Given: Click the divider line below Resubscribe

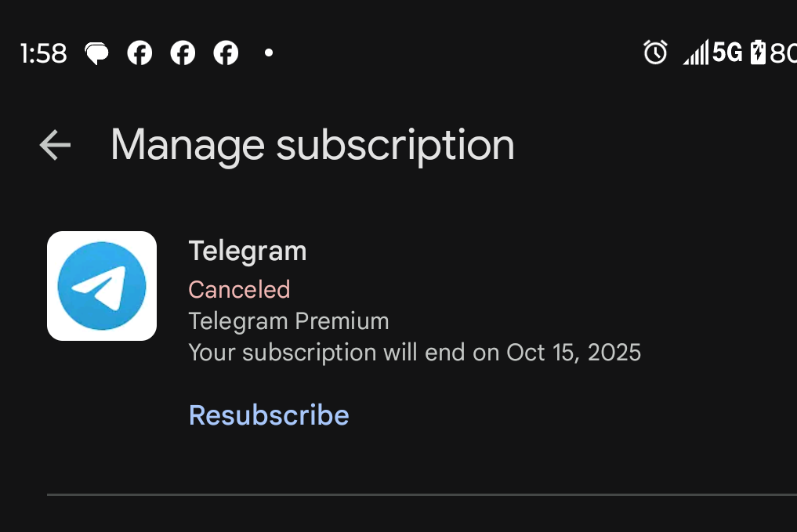Looking at the screenshot, I should (x=422, y=495).
